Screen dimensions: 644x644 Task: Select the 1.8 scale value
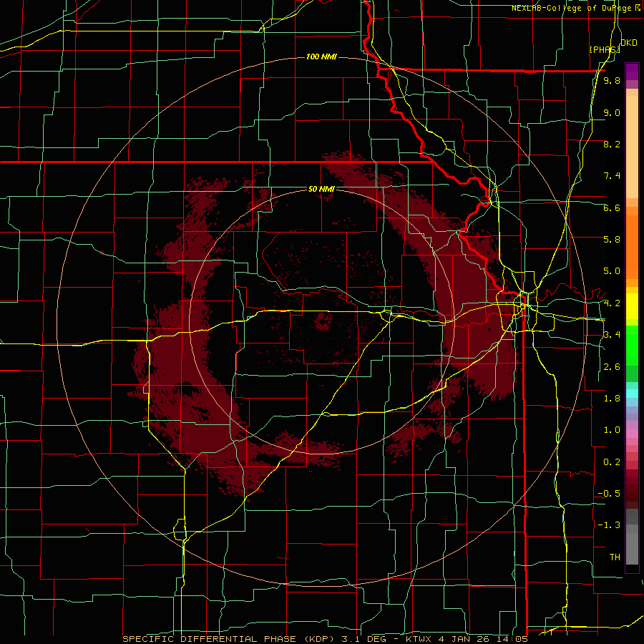[612, 399]
